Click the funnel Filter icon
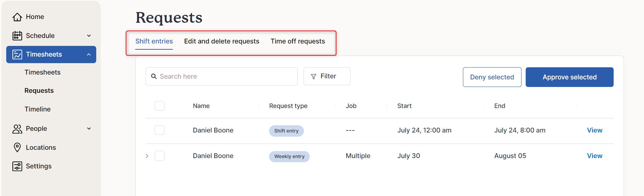The image size is (644, 196). tap(314, 77)
